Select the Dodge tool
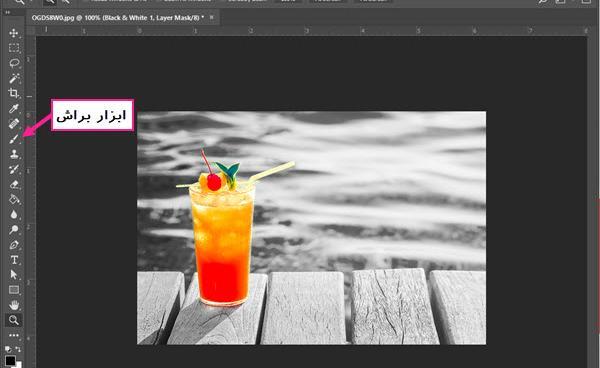 point(14,230)
